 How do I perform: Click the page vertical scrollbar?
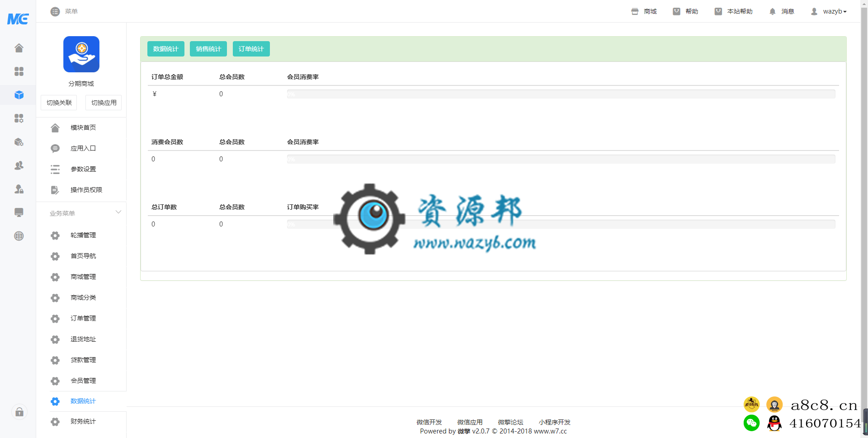pyautogui.click(x=864, y=219)
